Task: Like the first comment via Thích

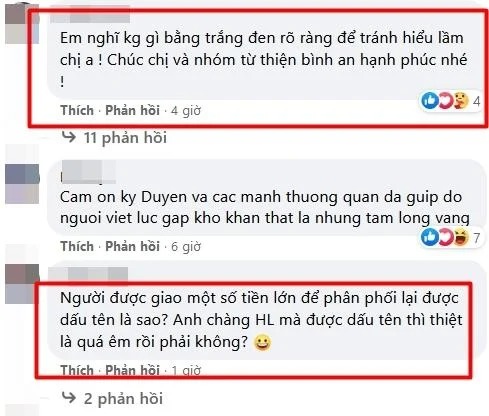Action: [77, 110]
